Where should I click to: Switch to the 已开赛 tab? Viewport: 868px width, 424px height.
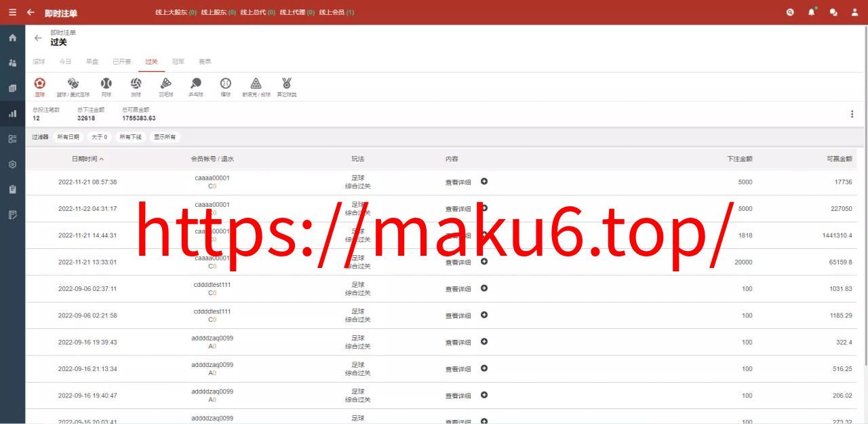coord(122,61)
